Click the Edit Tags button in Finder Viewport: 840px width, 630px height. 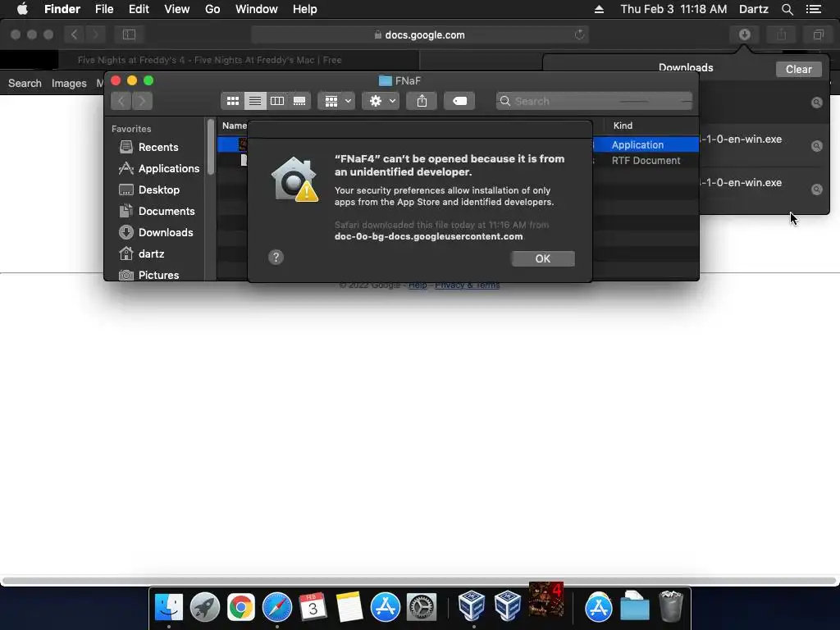click(459, 101)
